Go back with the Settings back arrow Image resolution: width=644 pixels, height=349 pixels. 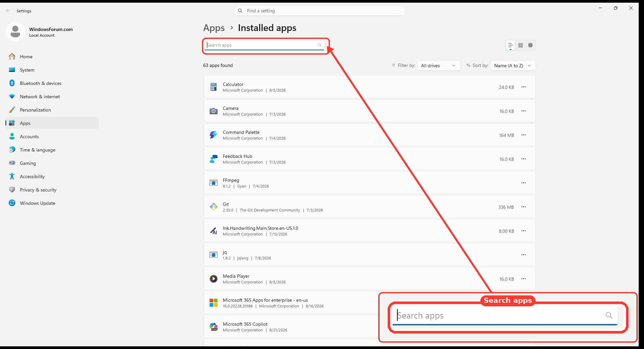8,11
